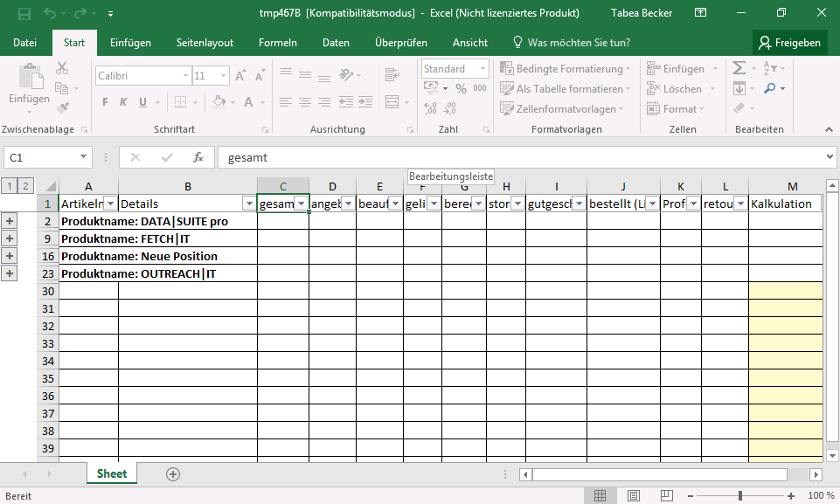Open the Name Box dropdown arrow
Screen dimensions: 840x504
pos(83,157)
